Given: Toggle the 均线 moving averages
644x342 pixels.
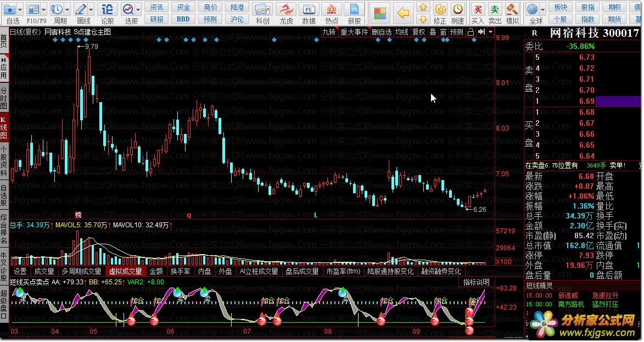Looking at the screenshot, I should pyautogui.click(x=401, y=32).
